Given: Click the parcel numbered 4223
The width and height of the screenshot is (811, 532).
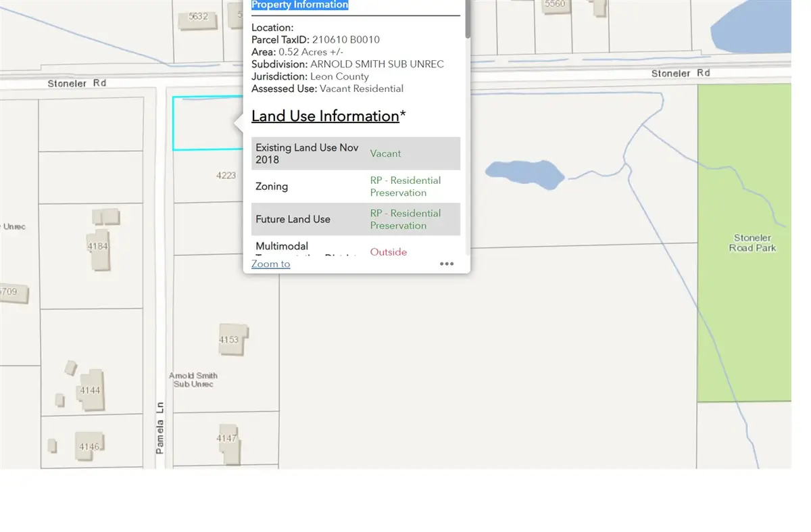Looking at the screenshot, I should 225,176.
